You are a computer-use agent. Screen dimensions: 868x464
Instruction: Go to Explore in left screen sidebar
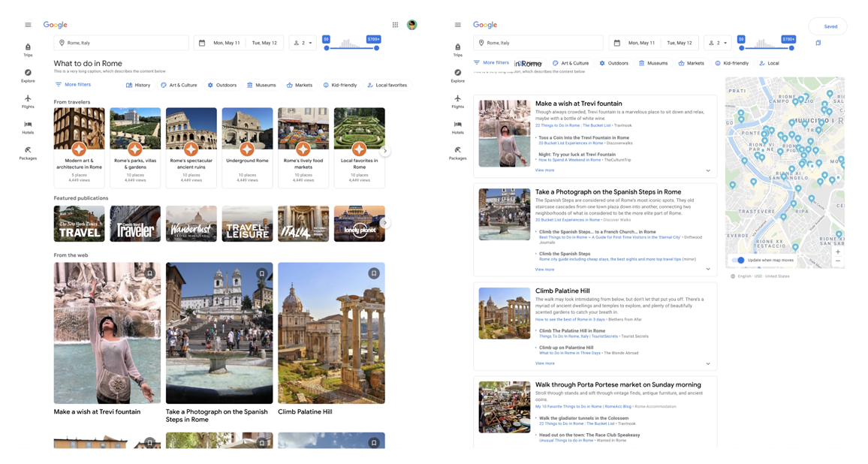(28, 76)
